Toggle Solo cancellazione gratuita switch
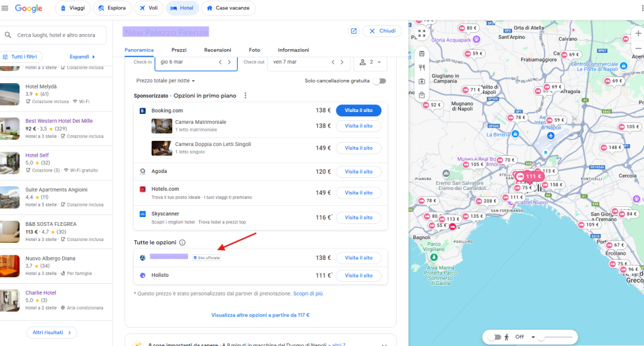 tap(379, 81)
